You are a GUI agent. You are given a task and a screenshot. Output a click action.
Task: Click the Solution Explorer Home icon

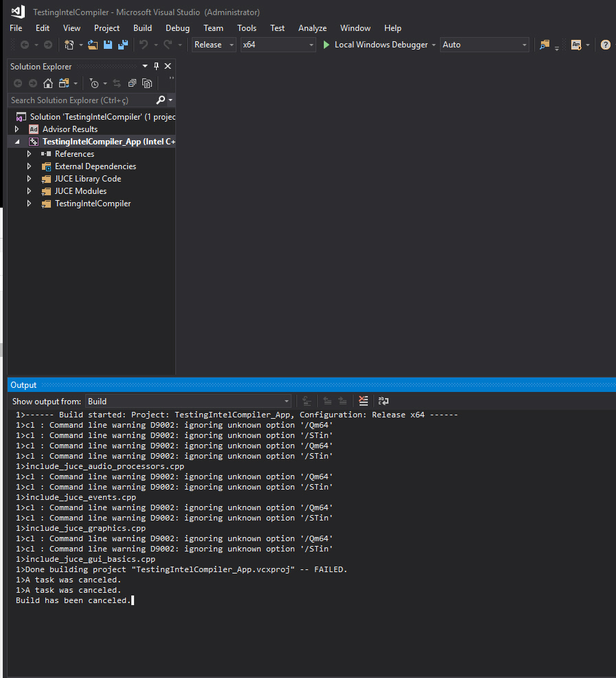[x=48, y=83]
